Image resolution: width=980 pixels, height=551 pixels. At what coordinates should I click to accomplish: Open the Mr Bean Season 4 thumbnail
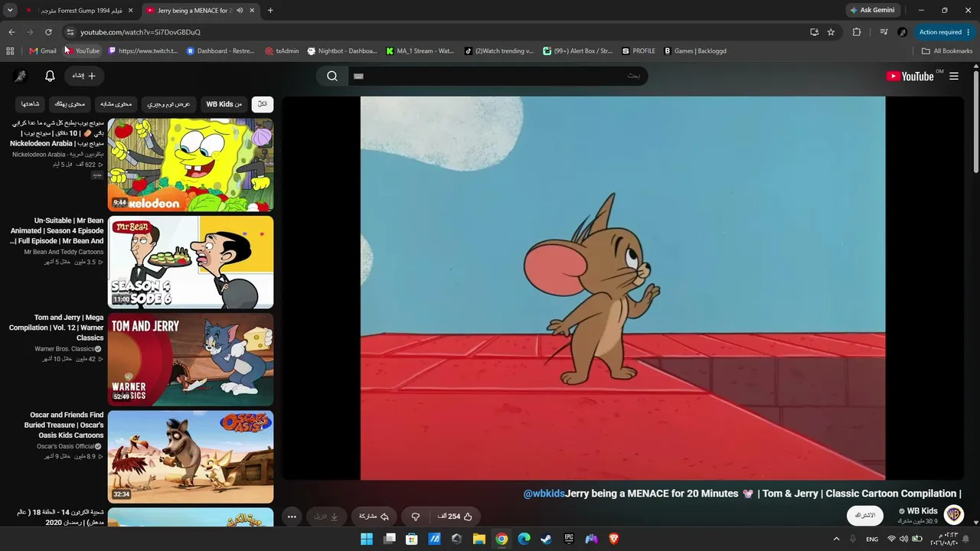pos(191,262)
